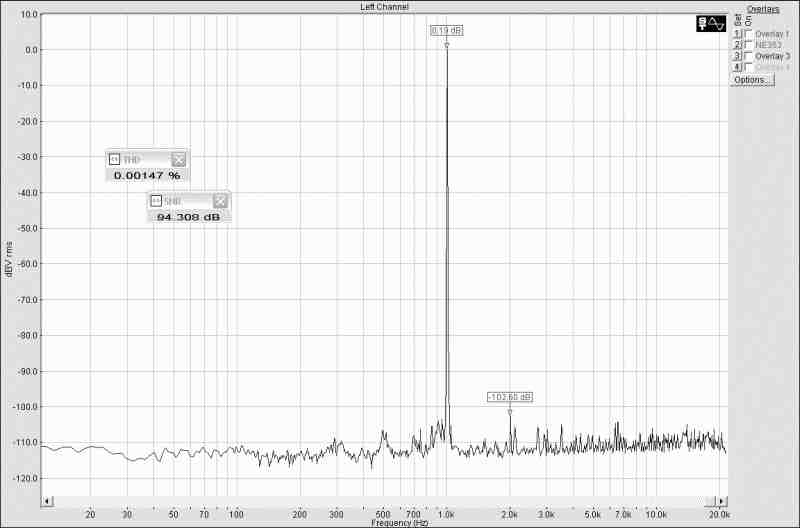This screenshot has height=528, width=800.
Task: Click the dBV rms axis label
Action: click(8, 259)
